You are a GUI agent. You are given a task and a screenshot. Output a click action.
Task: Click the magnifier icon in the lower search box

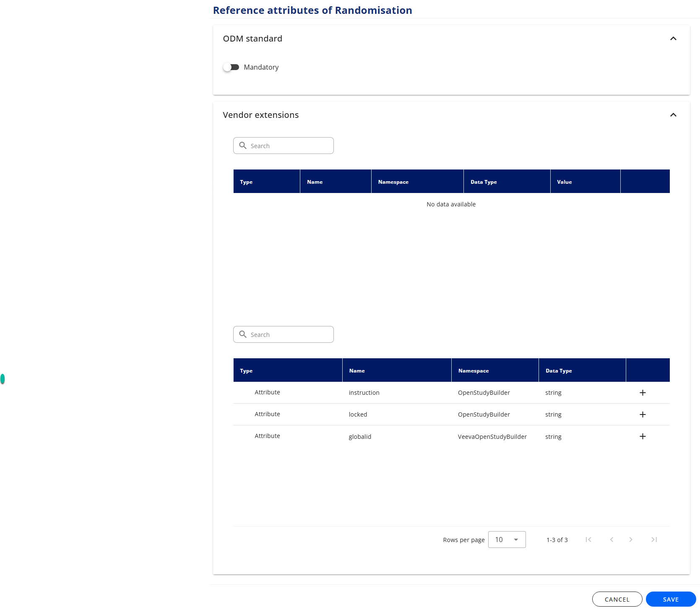click(x=243, y=334)
